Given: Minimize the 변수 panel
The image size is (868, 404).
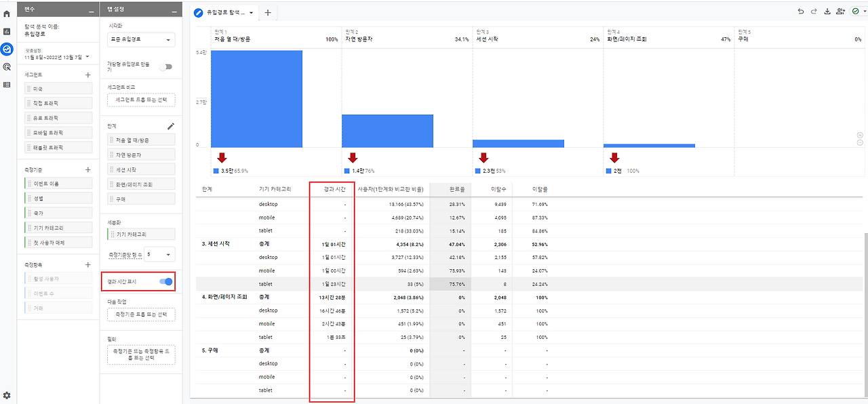Looking at the screenshot, I should point(91,10).
